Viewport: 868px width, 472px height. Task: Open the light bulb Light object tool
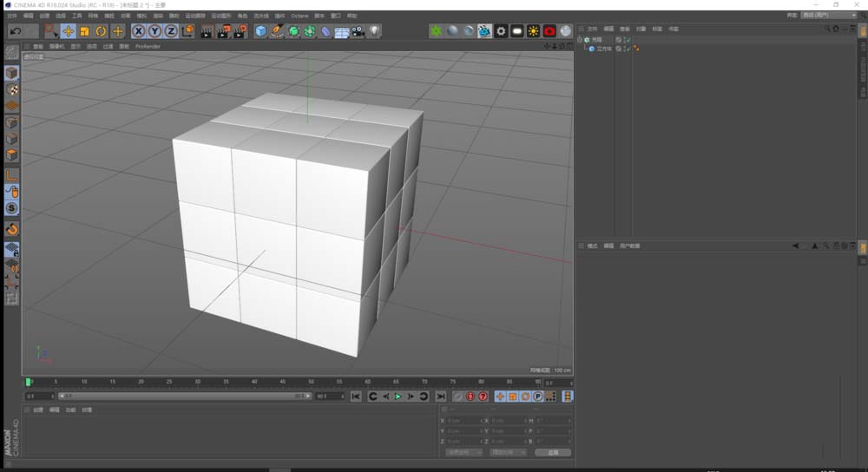(x=374, y=31)
